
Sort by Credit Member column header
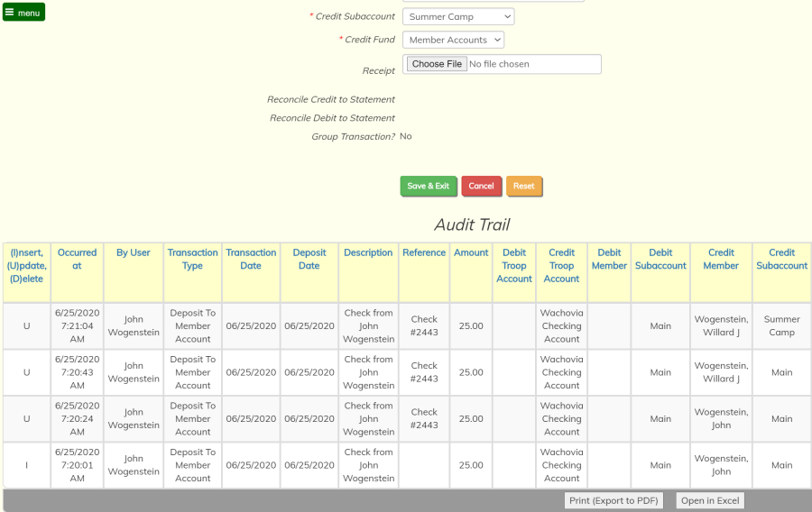(x=721, y=259)
